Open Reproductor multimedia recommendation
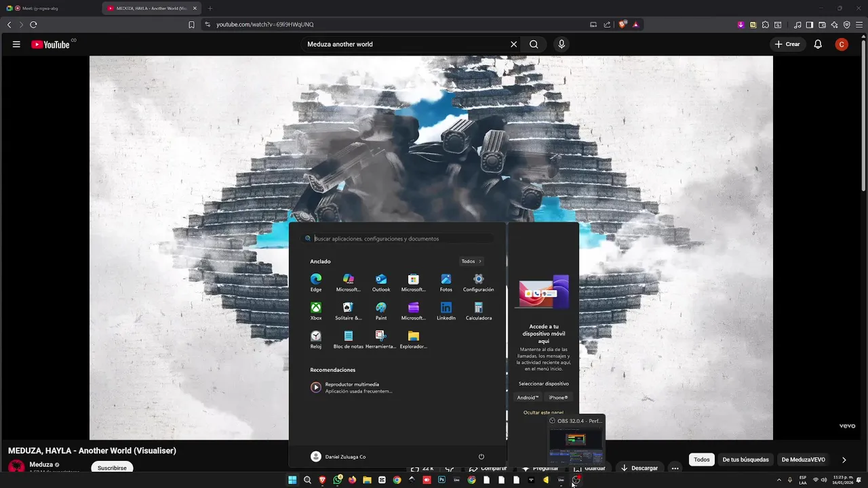The height and width of the screenshot is (488, 868). point(353,387)
